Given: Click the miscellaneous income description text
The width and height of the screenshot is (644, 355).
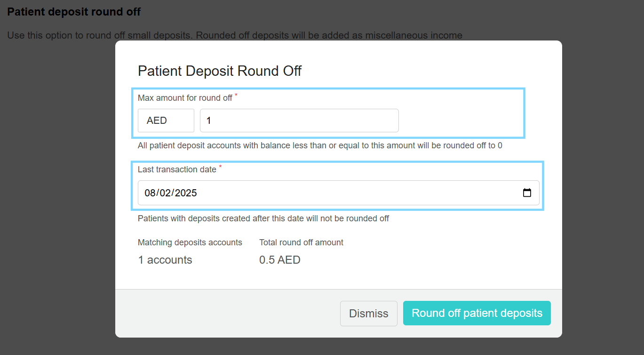Looking at the screenshot, I should 235,35.
